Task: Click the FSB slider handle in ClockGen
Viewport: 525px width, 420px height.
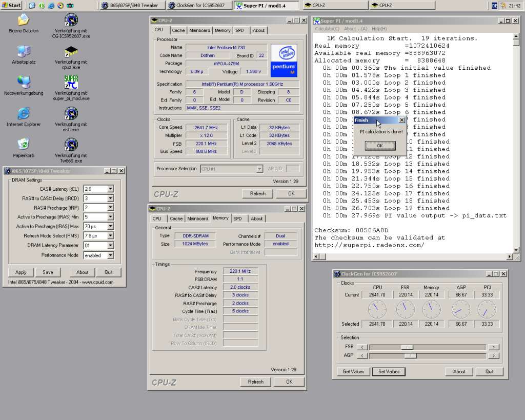Action: pyautogui.click(x=407, y=347)
